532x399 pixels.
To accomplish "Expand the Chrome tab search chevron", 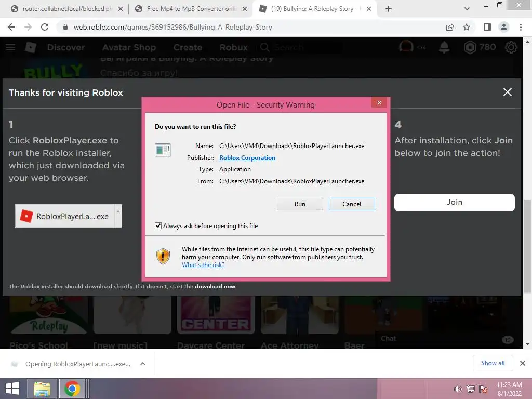I will [x=467, y=9].
